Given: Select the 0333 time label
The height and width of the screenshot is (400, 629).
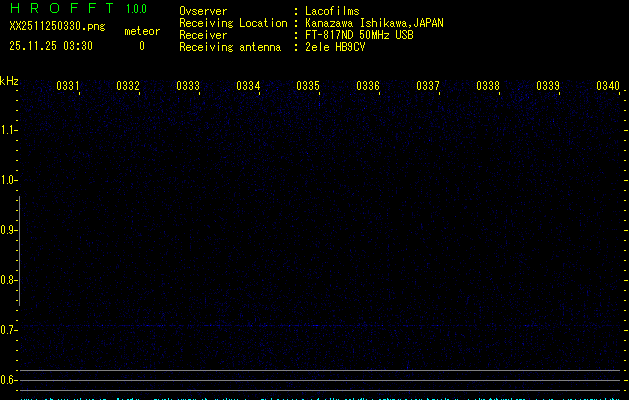Looking at the screenshot, I should click(x=188, y=87).
